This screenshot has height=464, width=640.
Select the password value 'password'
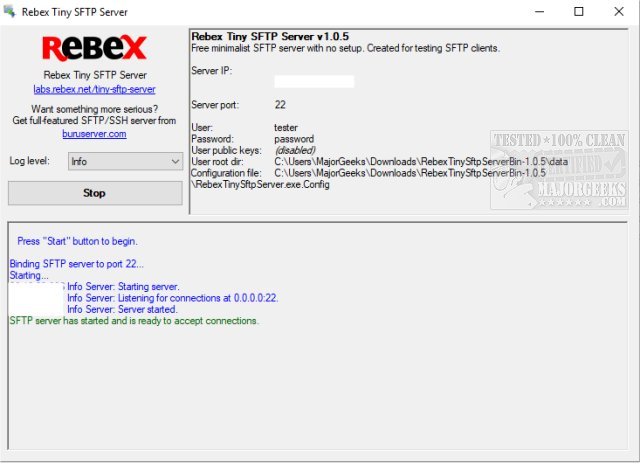coord(294,139)
